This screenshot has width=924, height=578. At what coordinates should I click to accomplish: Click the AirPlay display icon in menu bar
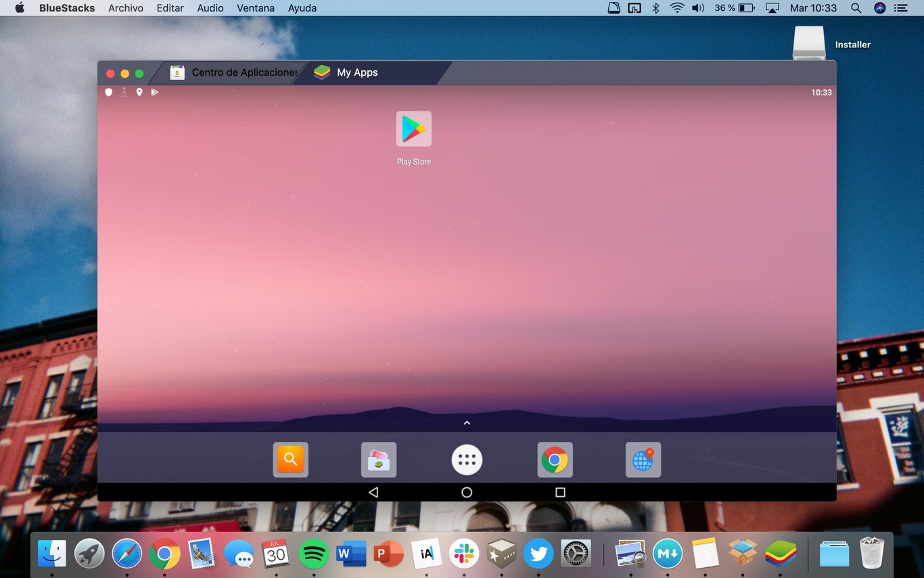click(772, 8)
